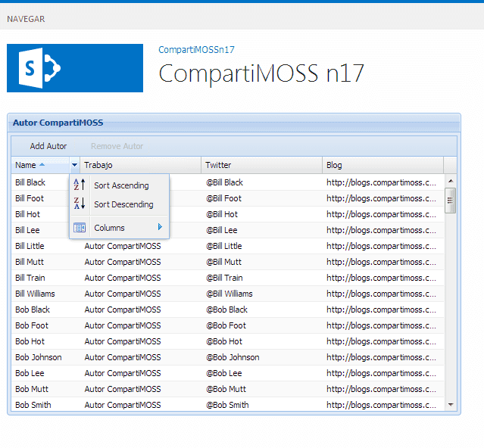Click the Autor CompartiMOSS panel title
The width and height of the screenshot is (484, 448).
pyautogui.click(x=58, y=123)
